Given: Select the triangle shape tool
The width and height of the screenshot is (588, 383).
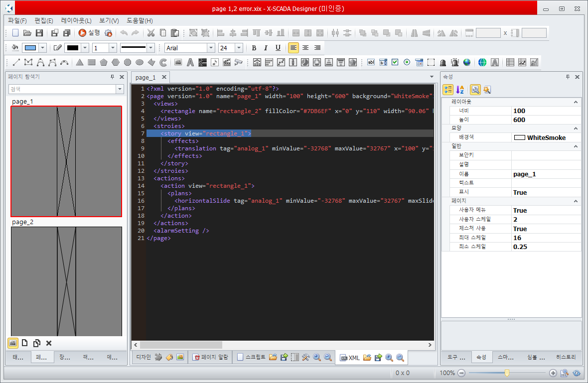Looking at the screenshot, I should [x=80, y=63].
